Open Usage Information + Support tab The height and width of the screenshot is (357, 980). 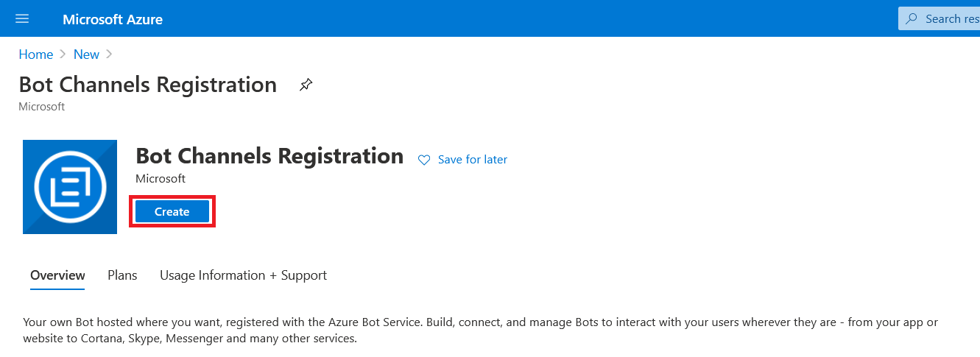(243, 275)
